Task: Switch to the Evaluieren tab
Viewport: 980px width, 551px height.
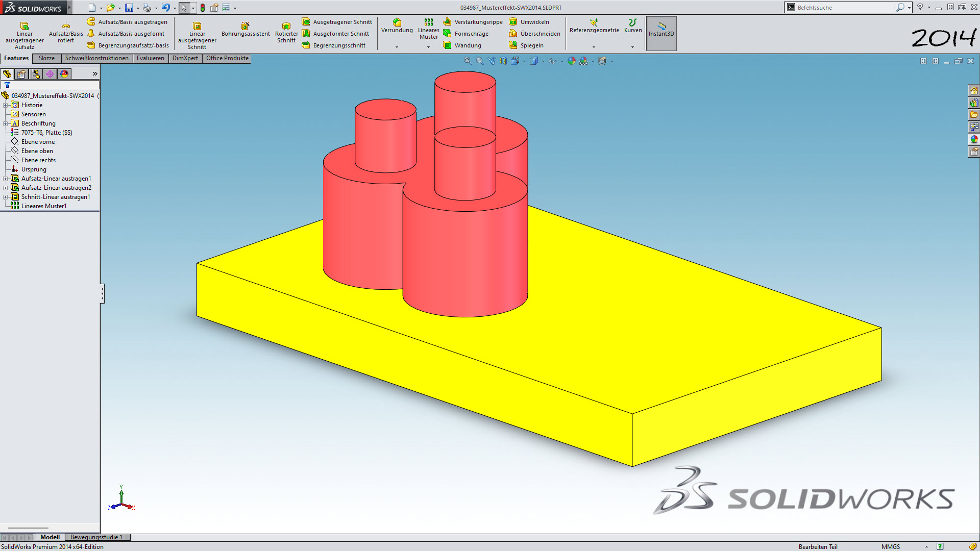Action: (151, 58)
